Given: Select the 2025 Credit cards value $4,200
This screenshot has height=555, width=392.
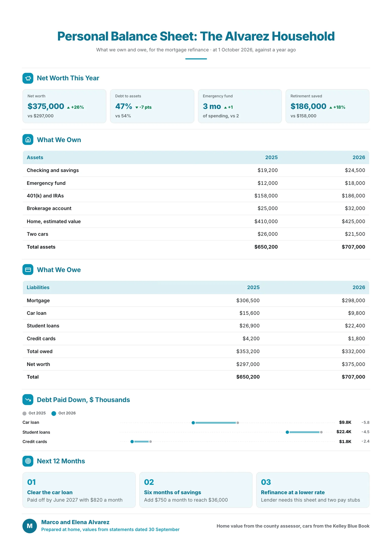Looking at the screenshot, I should click(x=251, y=339).
